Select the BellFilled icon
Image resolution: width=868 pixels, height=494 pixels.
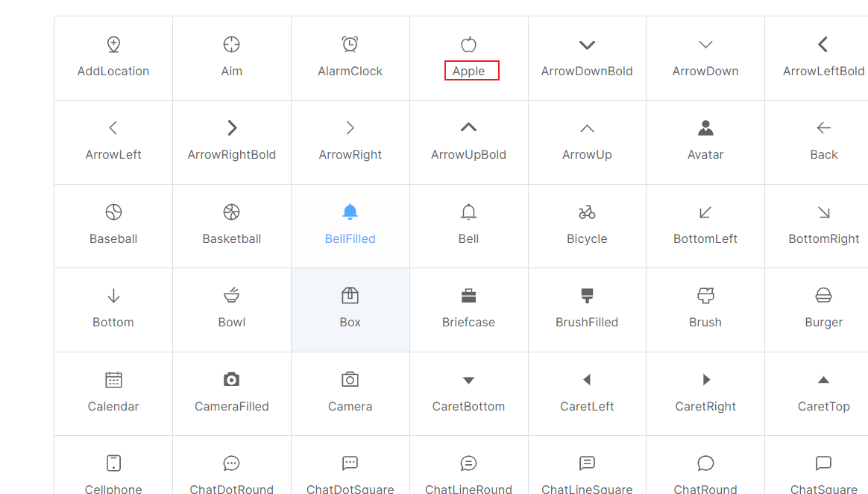[x=350, y=212]
